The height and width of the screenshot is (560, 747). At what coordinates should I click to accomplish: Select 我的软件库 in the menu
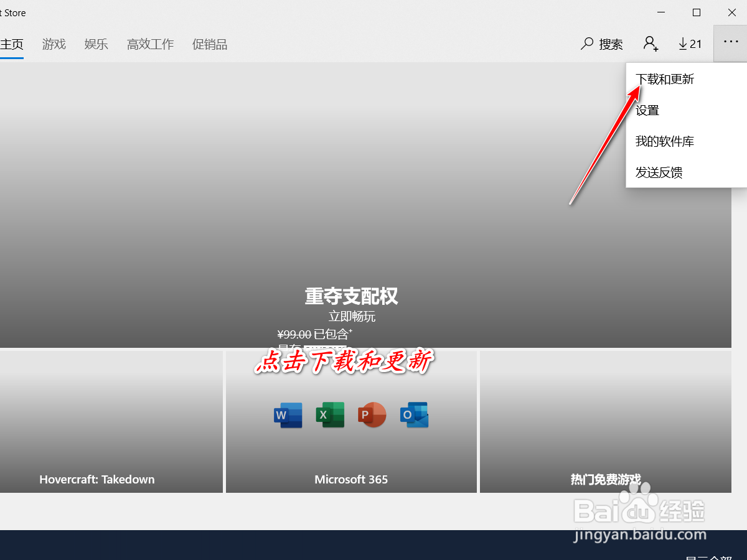point(664,141)
